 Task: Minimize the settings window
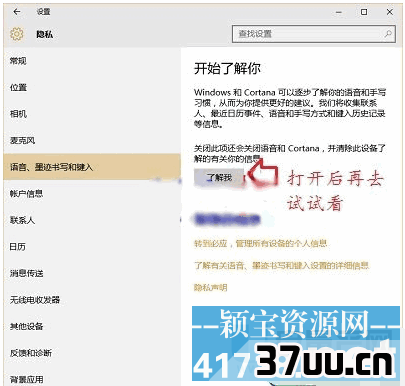pyautogui.click(x=339, y=12)
